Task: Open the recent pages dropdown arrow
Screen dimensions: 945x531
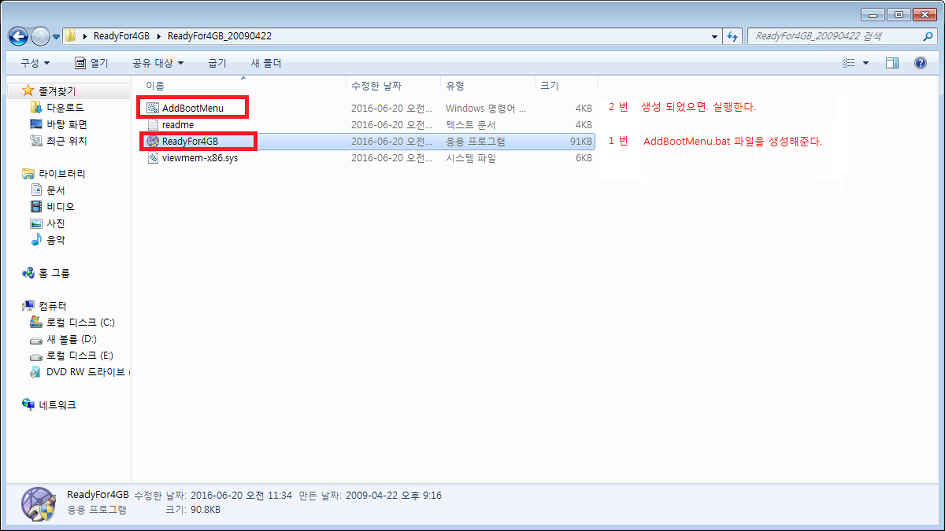Action: coord(56,37)
